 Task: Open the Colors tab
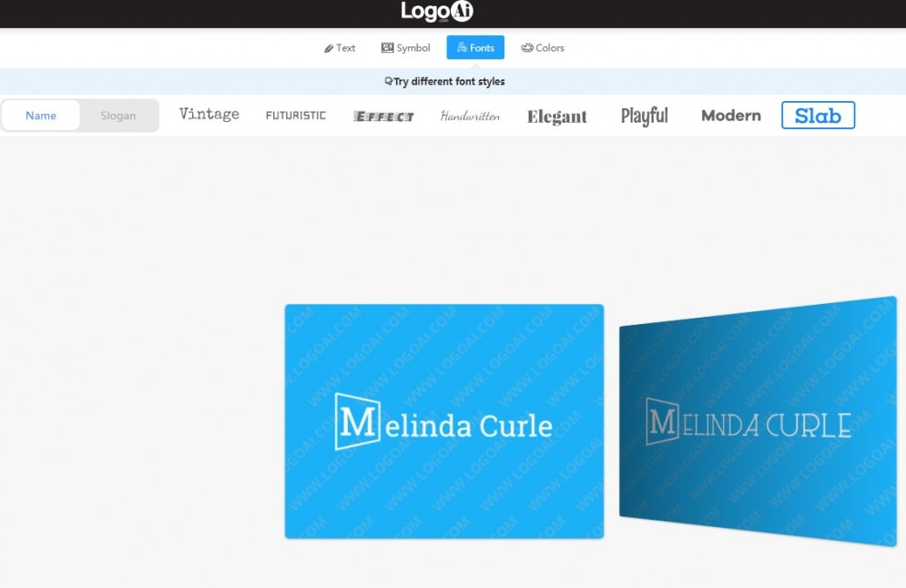point(543,48)
